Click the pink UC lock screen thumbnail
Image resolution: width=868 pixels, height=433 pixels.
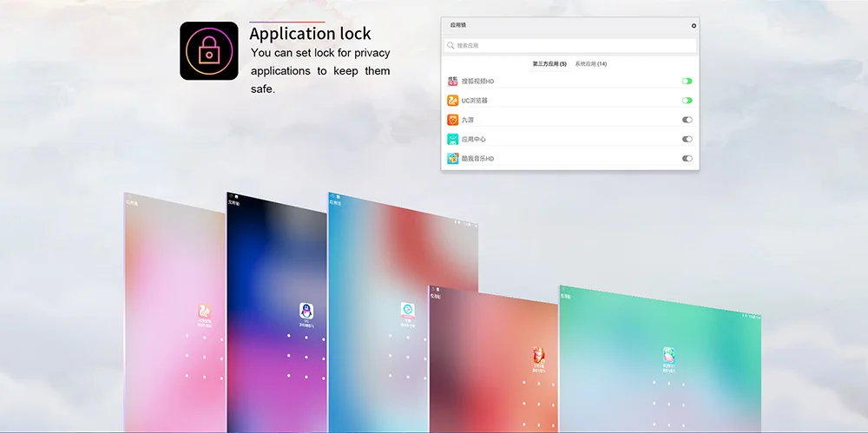click(x=175, y=314)
